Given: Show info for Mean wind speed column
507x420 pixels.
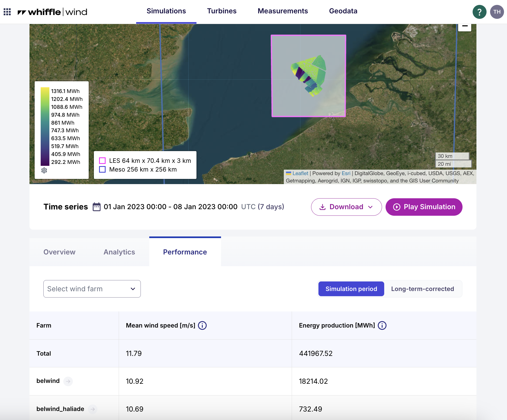Looking at the screenshot, I should (x=202, y=325).
